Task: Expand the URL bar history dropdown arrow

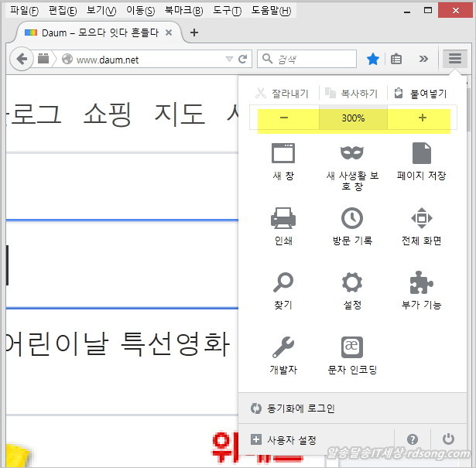Action: coord(228,59)
